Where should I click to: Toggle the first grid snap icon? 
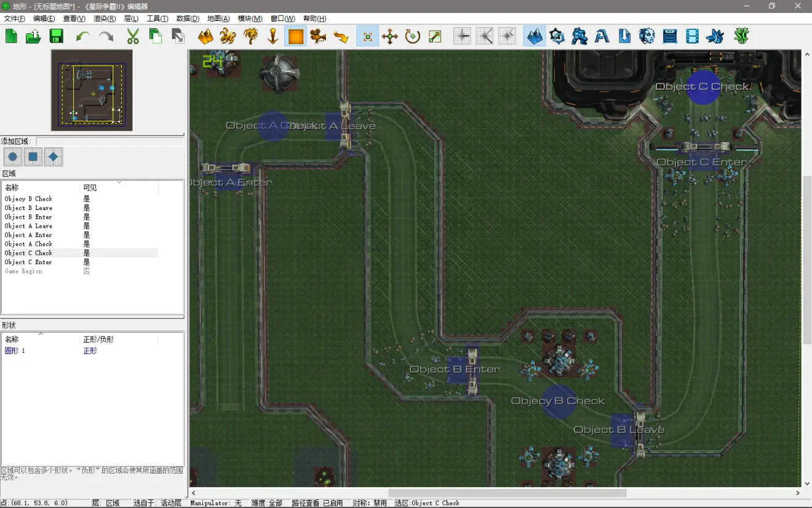point(462,36)
